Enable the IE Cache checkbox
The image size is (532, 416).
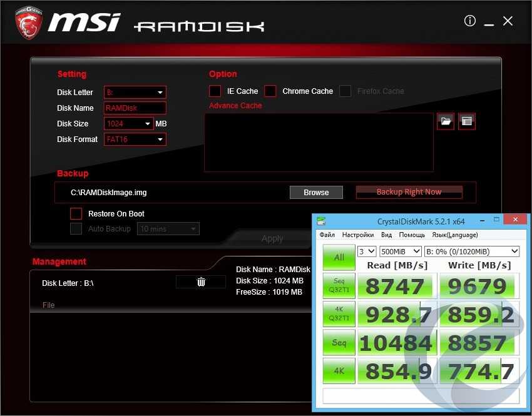pyautogui.click(x=215, y=91)
